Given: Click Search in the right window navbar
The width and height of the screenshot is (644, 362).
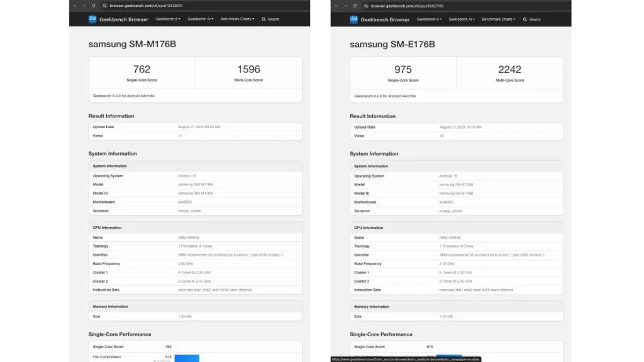Looking at the screenshot, I should 533,19.
